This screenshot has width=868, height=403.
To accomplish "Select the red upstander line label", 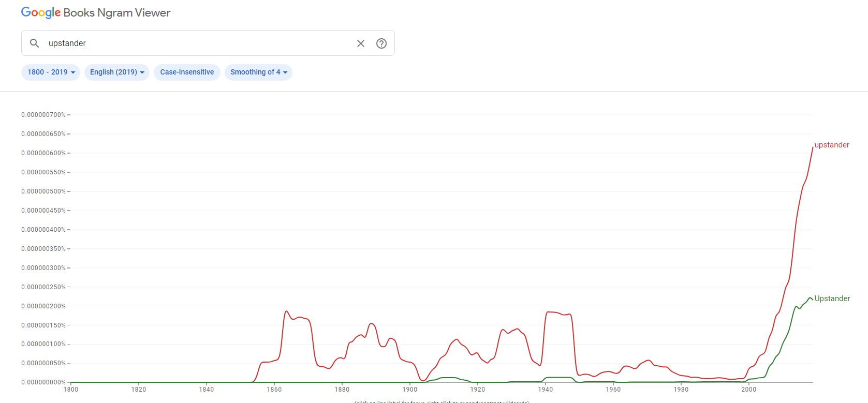I will click(x=832, y=145).
